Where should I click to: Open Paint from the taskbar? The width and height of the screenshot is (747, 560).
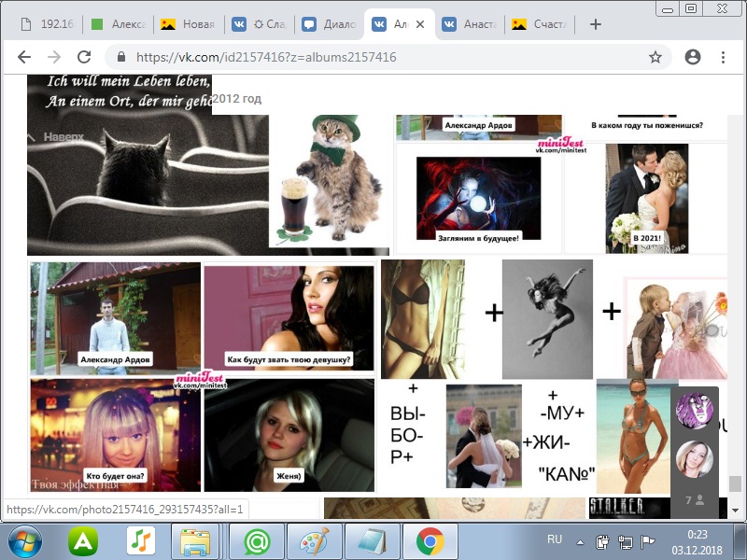point(315,541)
